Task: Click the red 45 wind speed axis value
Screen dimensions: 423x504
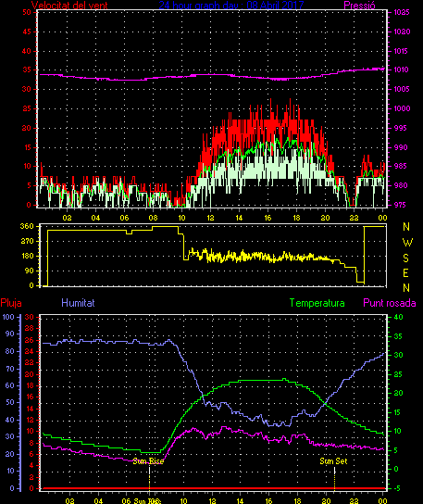Action: point(27,31)
